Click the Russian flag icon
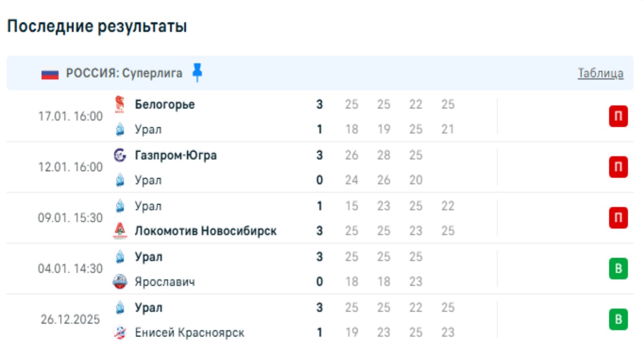The width and height of the screenshot is (644, 341). click(50, 74)
